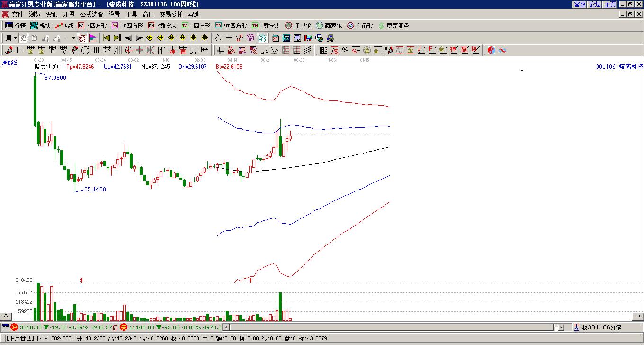Select the 57.0800 high price label

55,78
